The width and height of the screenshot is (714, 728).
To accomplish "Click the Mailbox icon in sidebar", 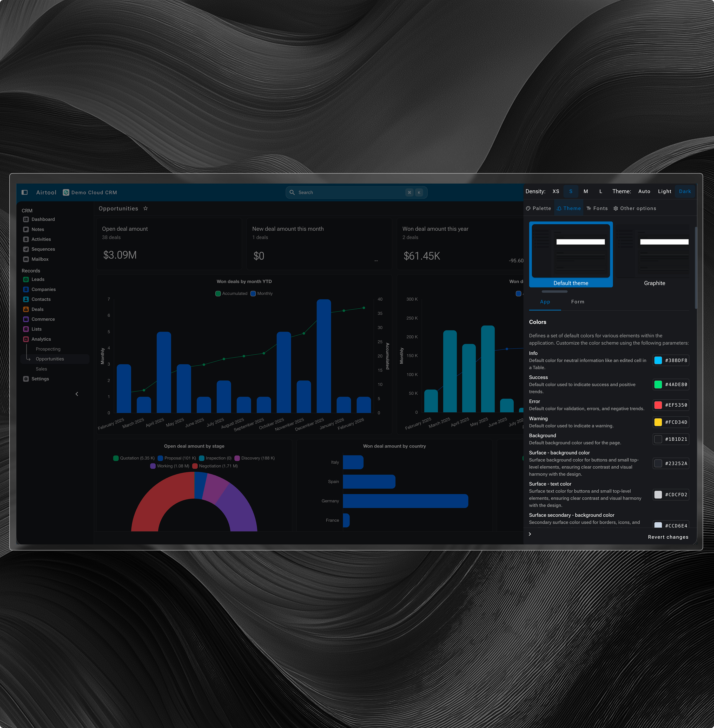I will [26, 259].
